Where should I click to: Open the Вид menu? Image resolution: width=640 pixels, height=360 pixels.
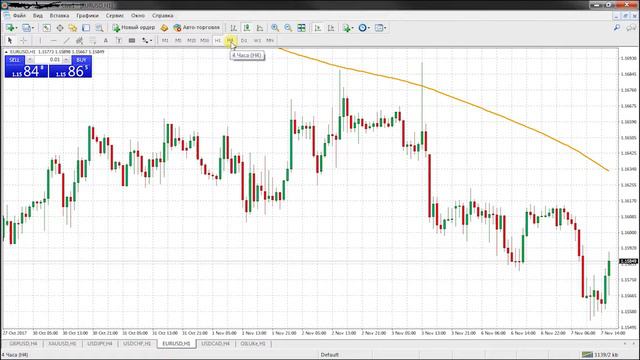pos(38,16)
